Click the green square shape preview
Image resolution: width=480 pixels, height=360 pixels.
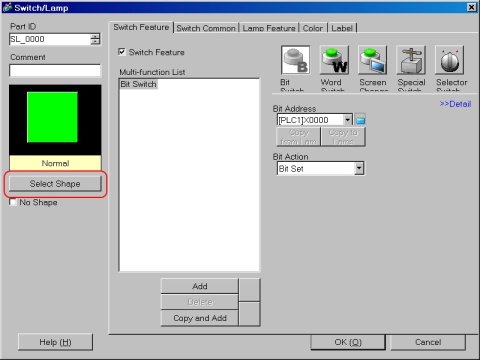tap(52, 117)
